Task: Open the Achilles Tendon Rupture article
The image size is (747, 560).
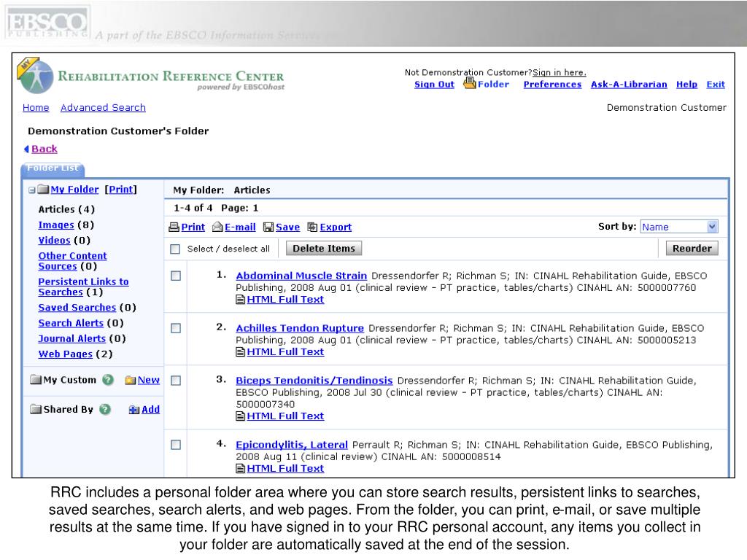Action: [x=300, y=328]
